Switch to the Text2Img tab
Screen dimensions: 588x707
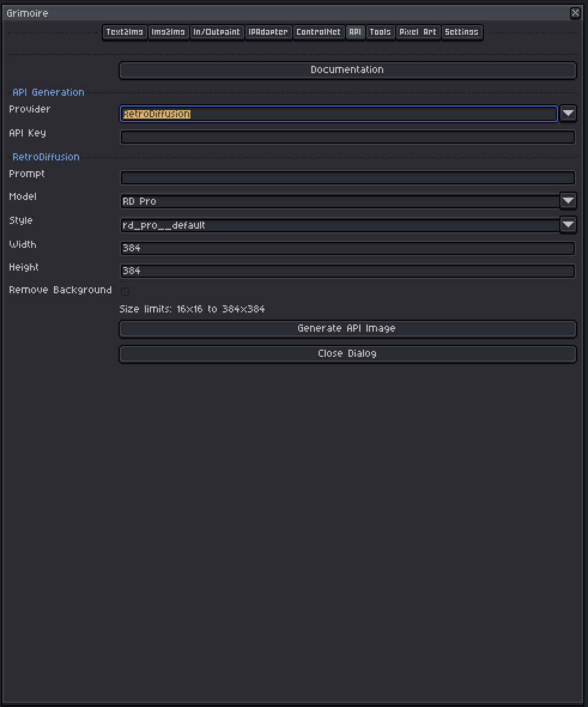coord(125,32)
